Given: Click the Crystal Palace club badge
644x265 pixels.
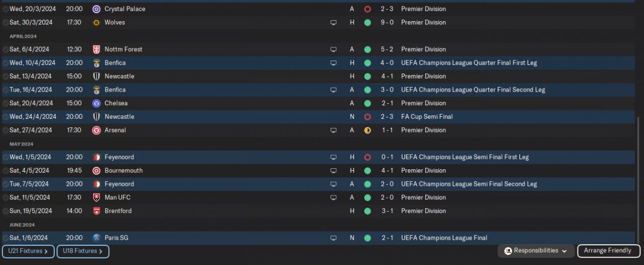Looking at the screenshot, I should point(97,9).
